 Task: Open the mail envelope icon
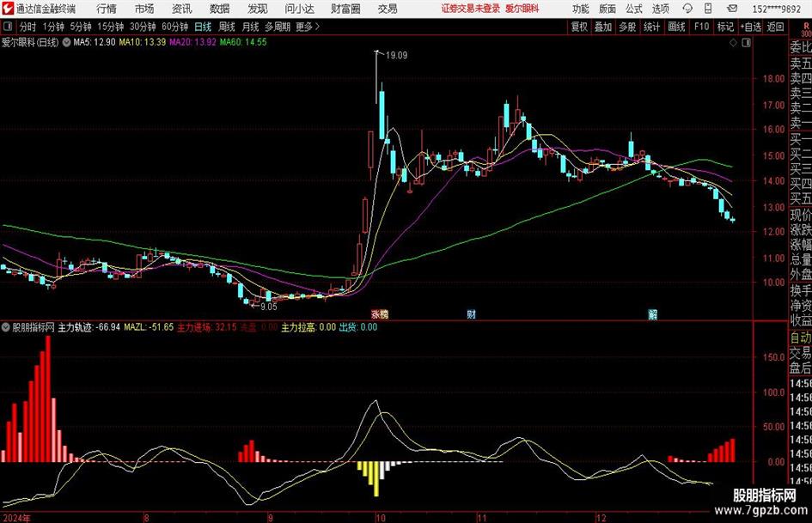coord(732,9)
